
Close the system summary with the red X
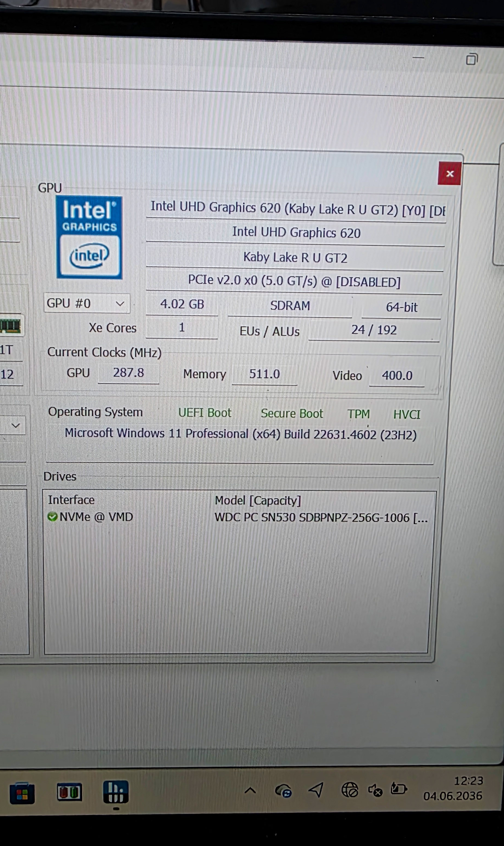click(449, 174)
